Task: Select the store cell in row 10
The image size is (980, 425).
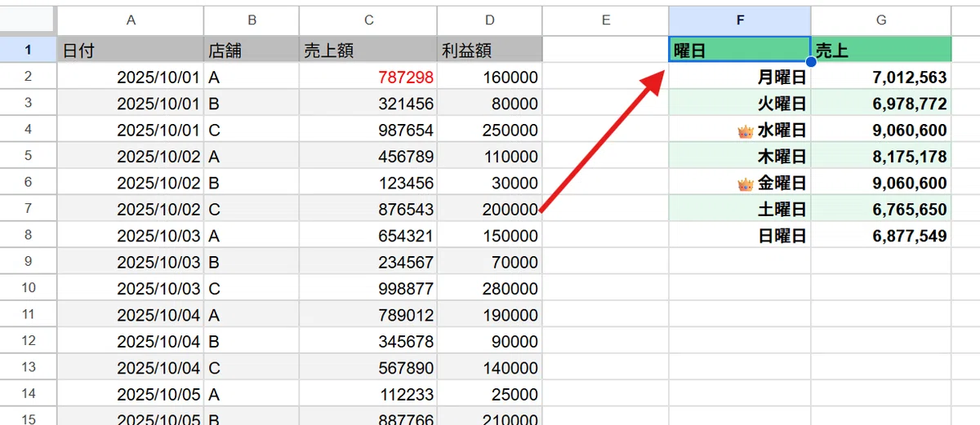Action: (x=252, y=290)
